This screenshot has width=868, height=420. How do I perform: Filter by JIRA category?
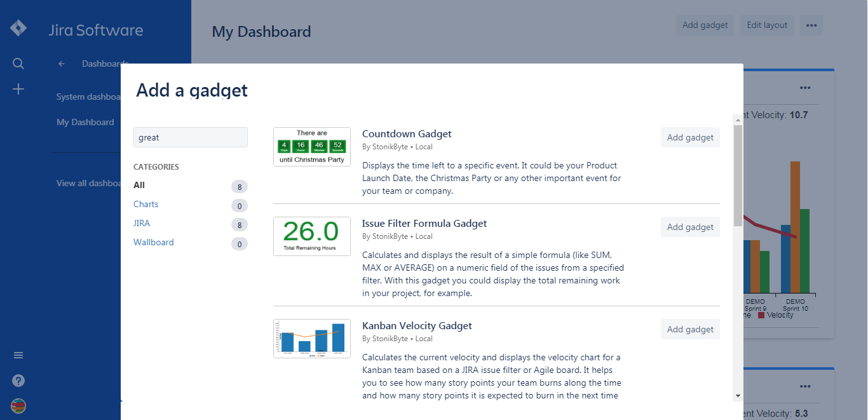click(142, 223)
